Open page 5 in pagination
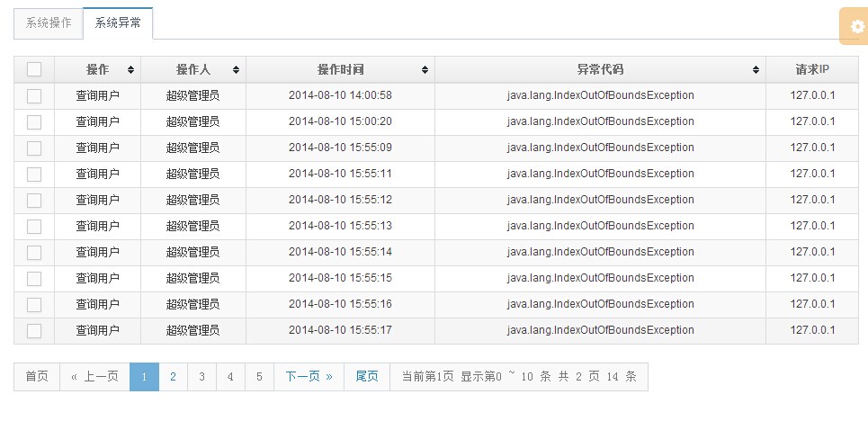Screen dimensions: 868x430 coord(260,377)
